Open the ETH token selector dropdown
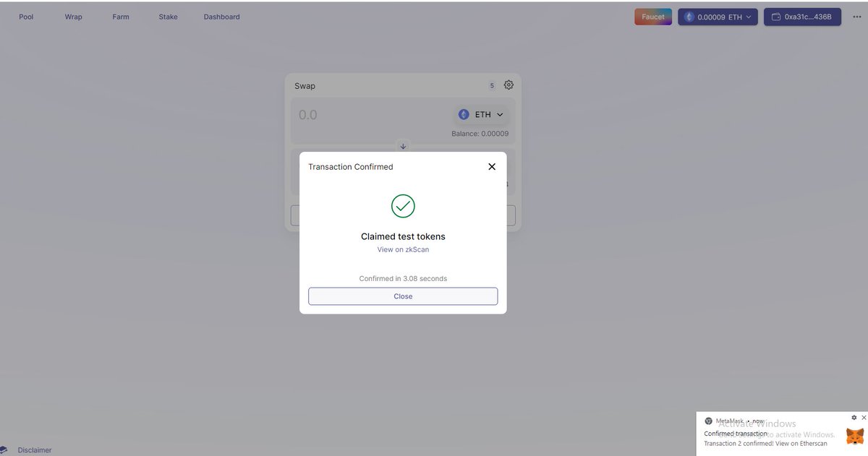This screenshot has height=456, width=868. point(481,114)
